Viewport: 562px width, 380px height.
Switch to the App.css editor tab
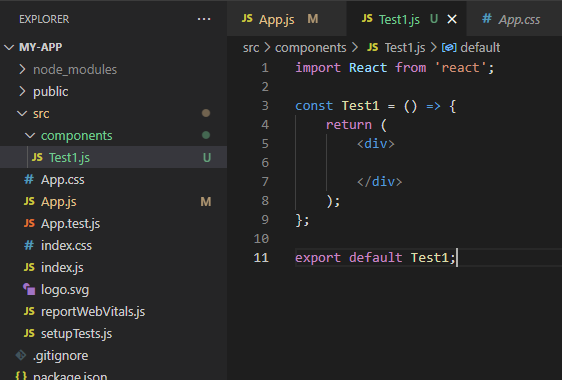tap(514, 19)
